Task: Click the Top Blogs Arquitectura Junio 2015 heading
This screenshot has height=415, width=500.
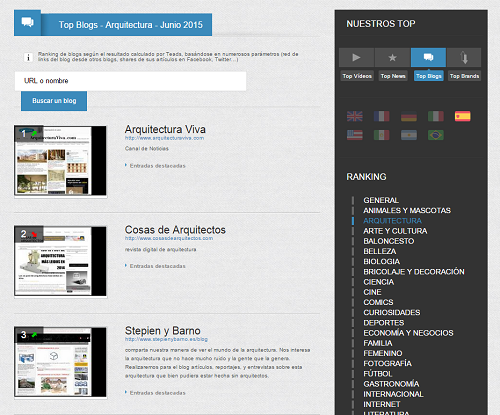Action: (131, 25)
